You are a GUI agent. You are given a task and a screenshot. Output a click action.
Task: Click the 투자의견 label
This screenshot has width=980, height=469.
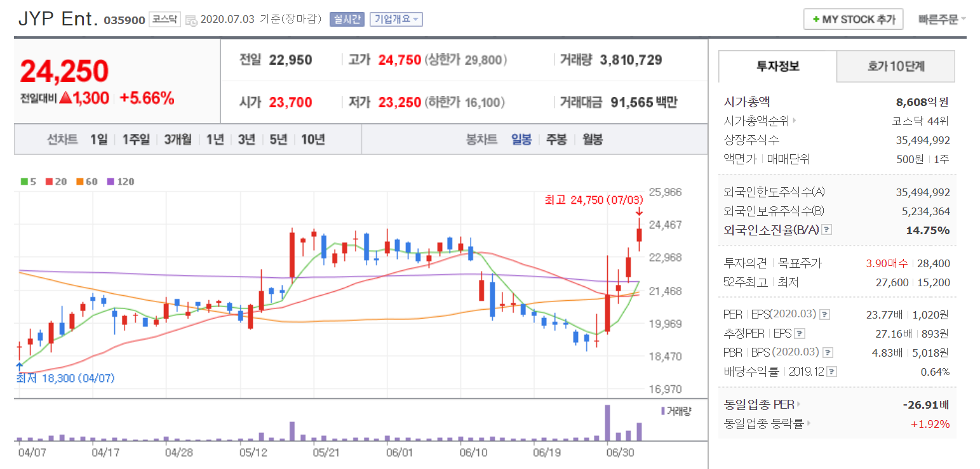(745, 263)
